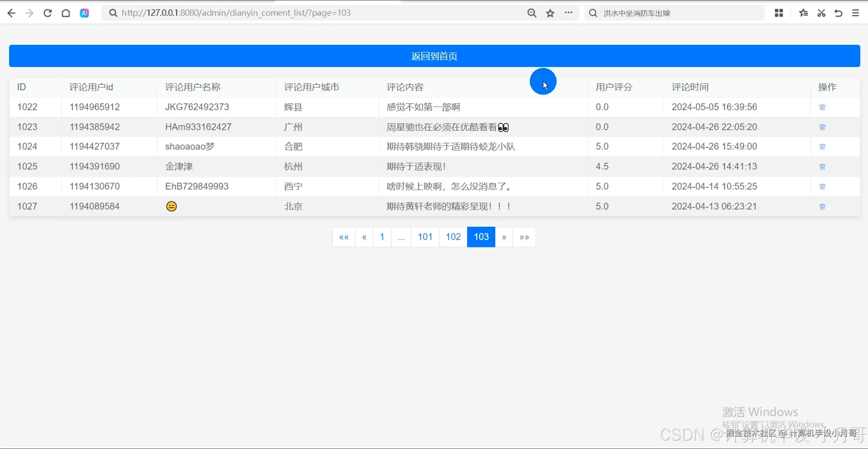Go to page 101 in pagination
868x449 pixels.
[x=425, y=237]
